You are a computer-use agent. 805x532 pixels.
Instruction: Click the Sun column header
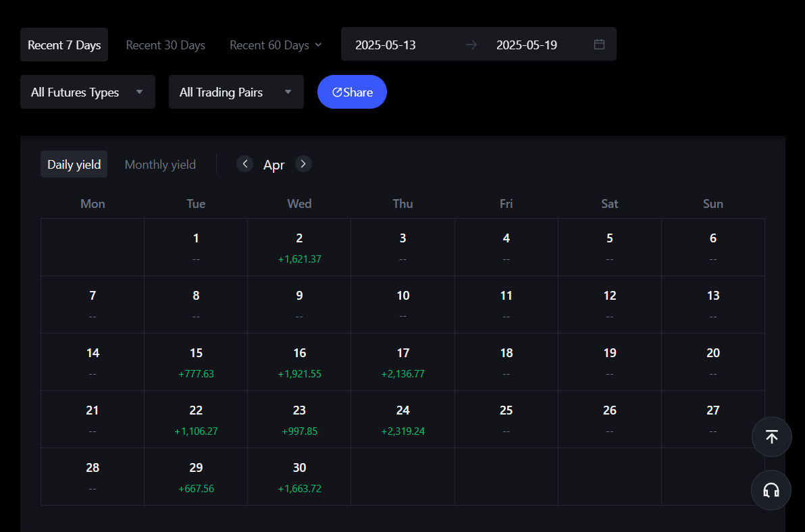713,204
